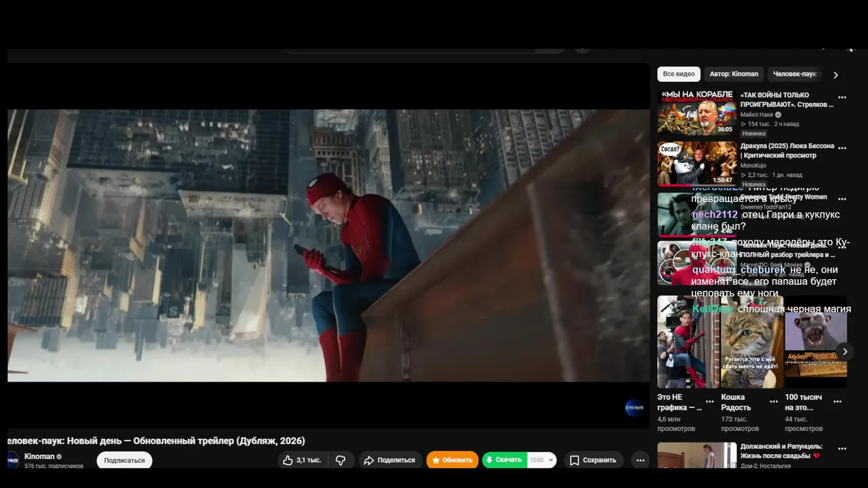Screen dimensions: 868x488
Task: Open the Майкл Наки channel name
Action: [x=757, y=115]
